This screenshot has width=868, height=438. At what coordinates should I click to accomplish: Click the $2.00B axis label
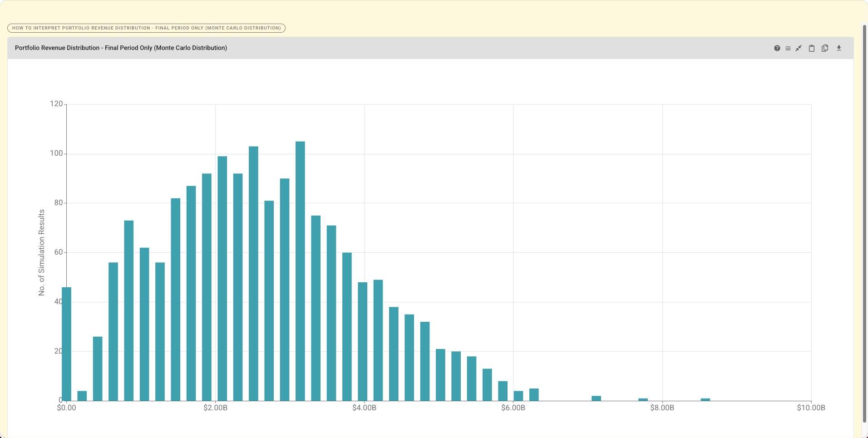click(x=215, y=408)
